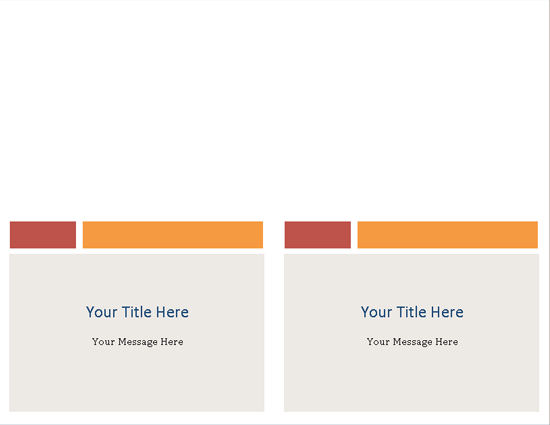Click the gap between the left red and orange bars
Screen dimensions: 550x425
click(79, 235)
